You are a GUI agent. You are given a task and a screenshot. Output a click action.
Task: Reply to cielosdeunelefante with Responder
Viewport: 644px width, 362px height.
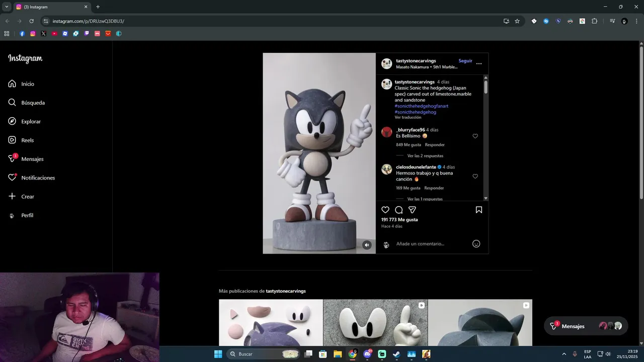point(434,188)
